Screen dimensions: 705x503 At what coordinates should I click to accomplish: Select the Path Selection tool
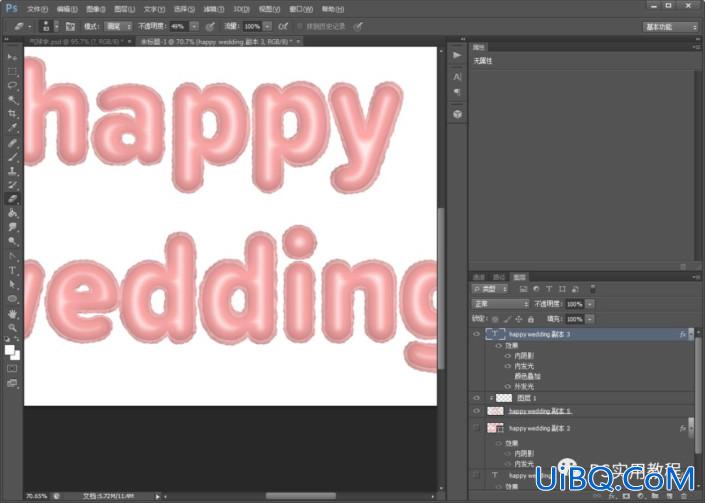[x=12, y=285]
